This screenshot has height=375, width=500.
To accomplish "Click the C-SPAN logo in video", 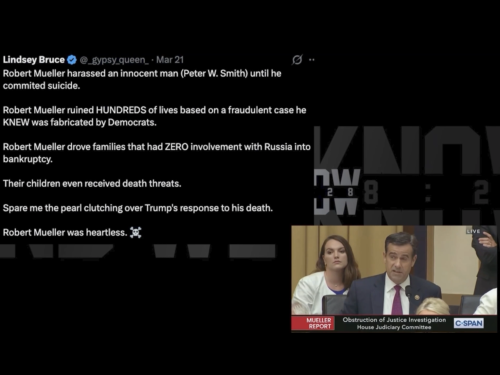I will (x=469, y=323).
